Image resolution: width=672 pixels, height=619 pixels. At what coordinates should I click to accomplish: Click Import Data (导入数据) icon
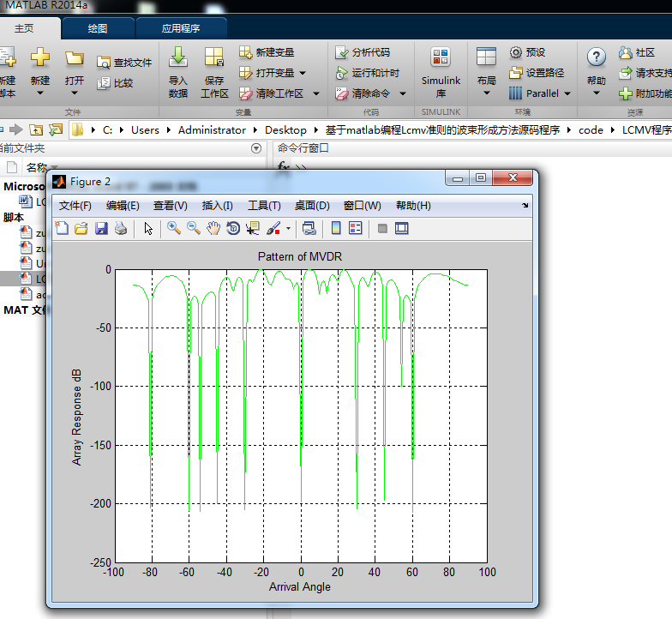pos(178,57)
